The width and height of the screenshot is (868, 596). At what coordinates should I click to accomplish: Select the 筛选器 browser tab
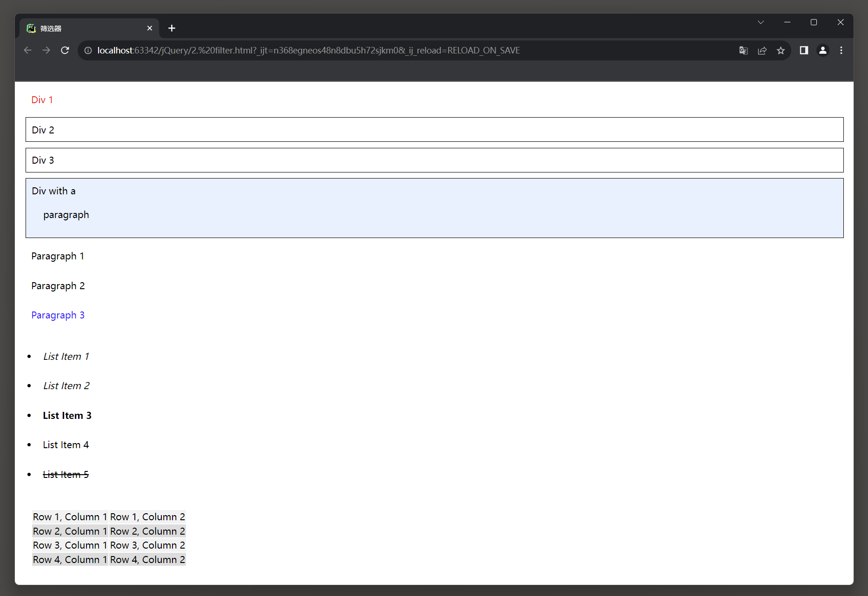coord(89,28)
